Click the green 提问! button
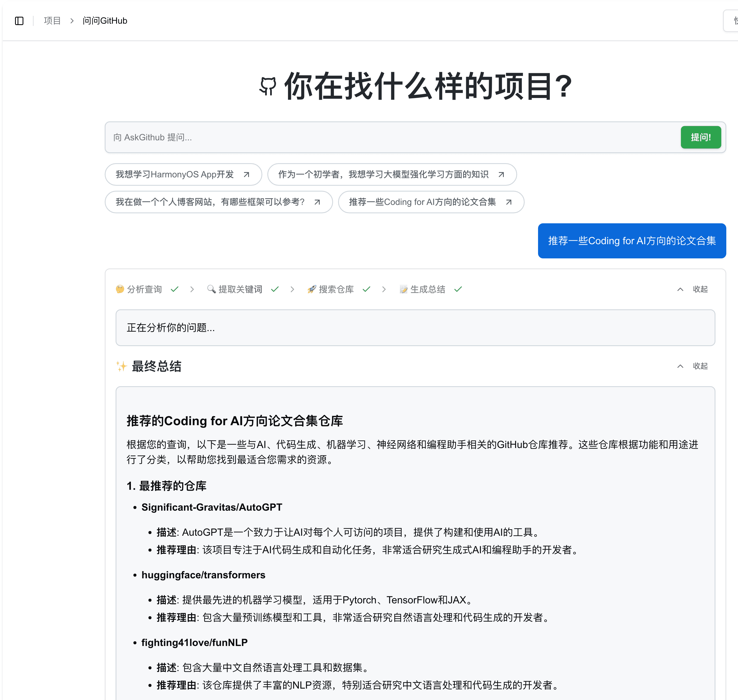Screen dimensions: 738x700 click(701, 137)
